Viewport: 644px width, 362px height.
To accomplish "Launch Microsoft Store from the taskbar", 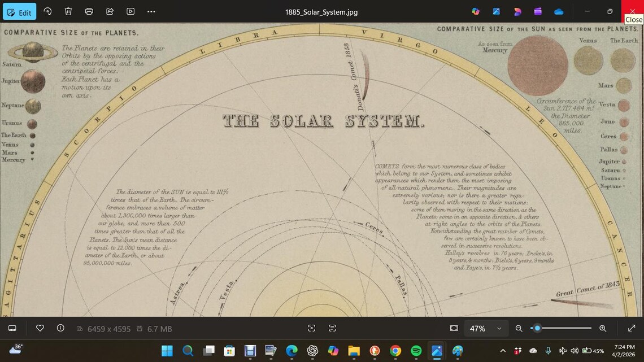I will coord(229,351).
